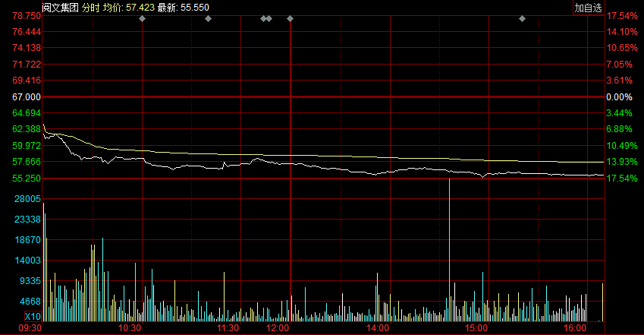Click the green 6.88% percentage label
The width and height of the screenshot is (644, 335).
point(620,129)
